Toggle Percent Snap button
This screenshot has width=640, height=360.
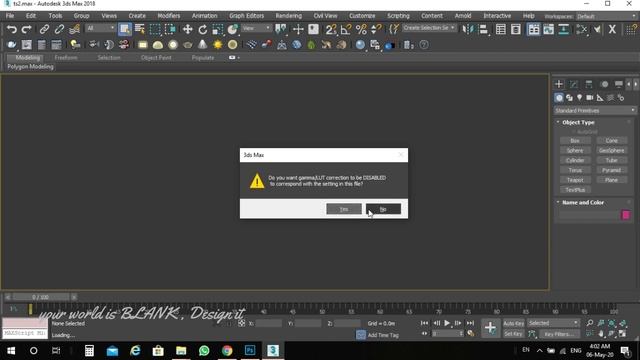click(361, 29)
